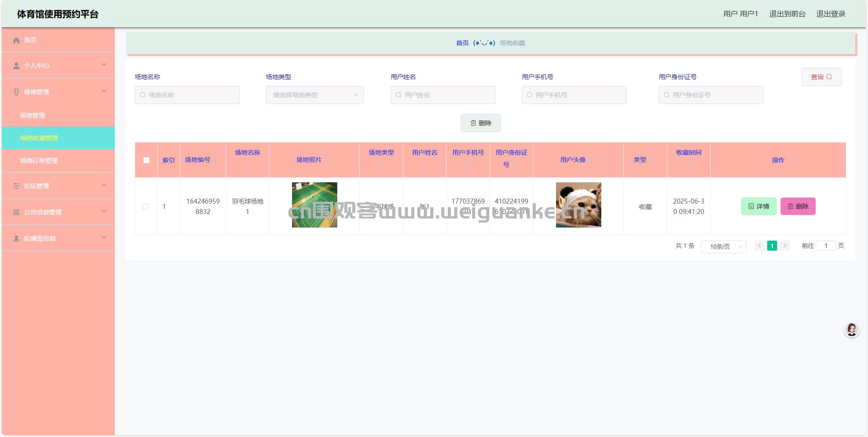868x437 pixels.
Task: Sort by 场地编号 column arrows
Action: click(216, 160)
